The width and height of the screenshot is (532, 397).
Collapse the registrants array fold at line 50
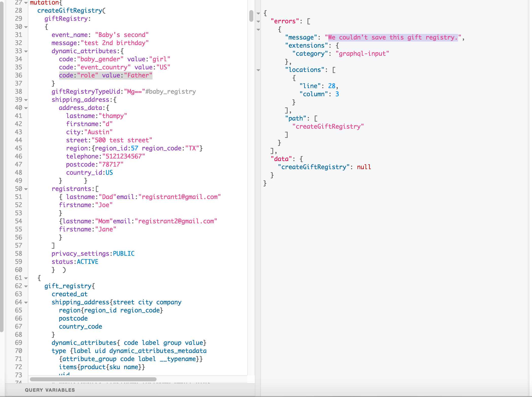(25, 189)
